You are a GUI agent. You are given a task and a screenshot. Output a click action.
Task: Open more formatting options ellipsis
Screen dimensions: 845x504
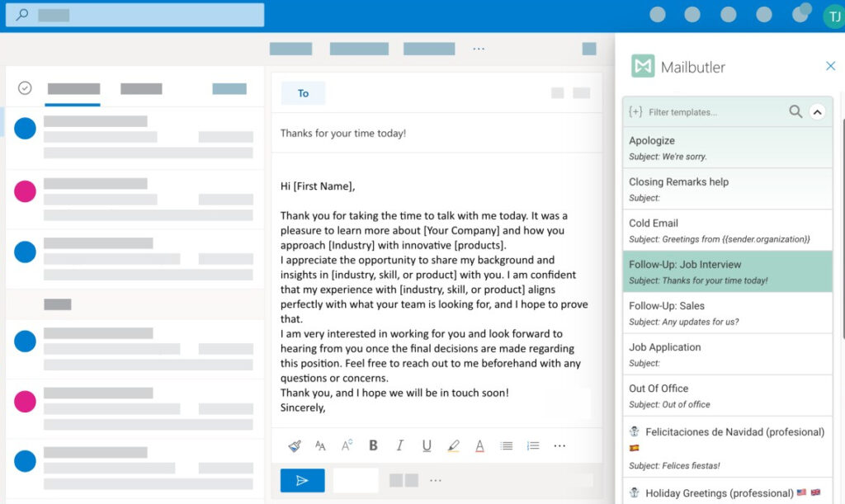click(559, 445)
